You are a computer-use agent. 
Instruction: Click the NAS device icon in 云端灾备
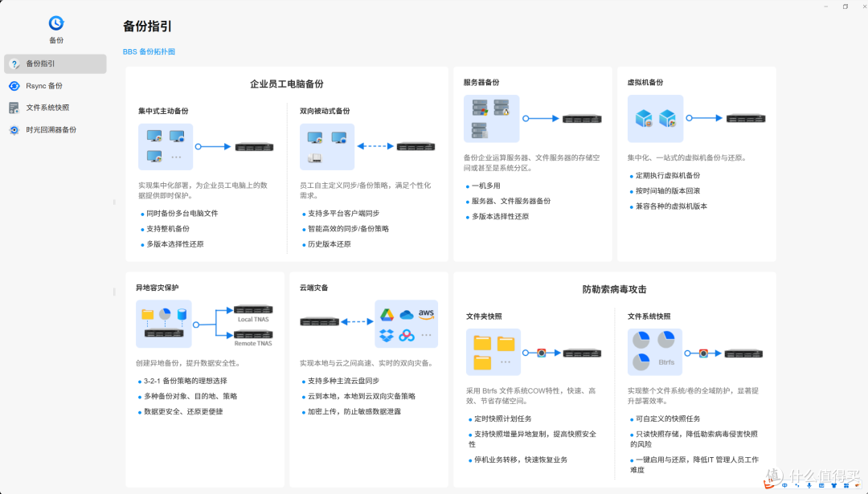click(x=319, y=321)
